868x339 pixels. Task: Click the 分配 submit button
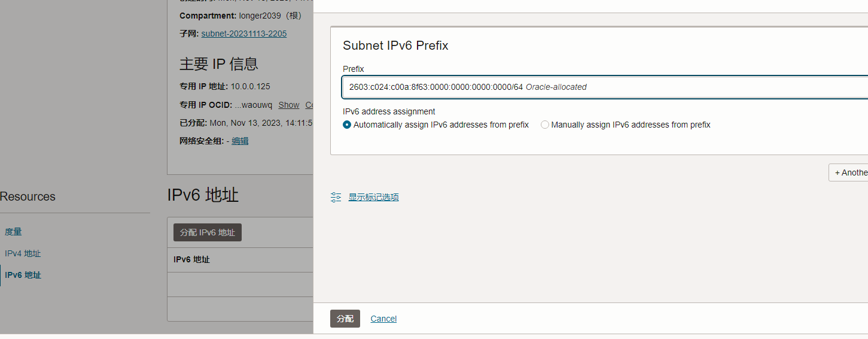tap(345, 319)
